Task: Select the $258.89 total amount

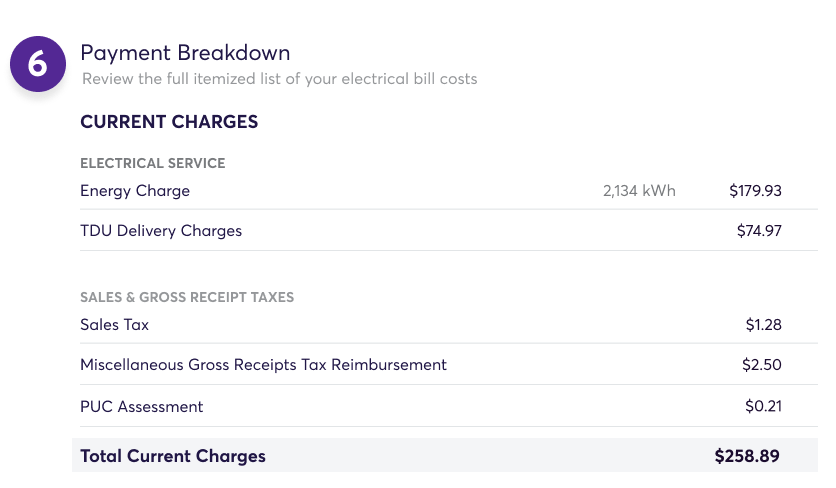Action: click(x=746, y=456)
